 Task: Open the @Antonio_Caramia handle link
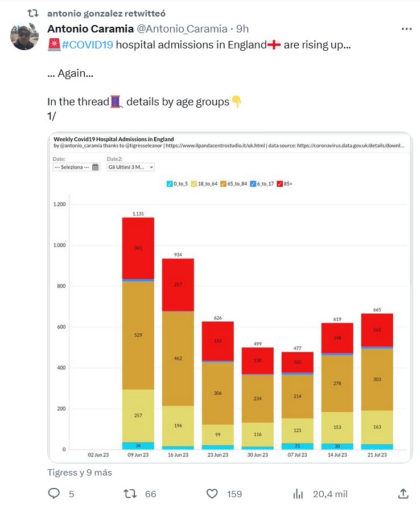(x=182, y=29)
